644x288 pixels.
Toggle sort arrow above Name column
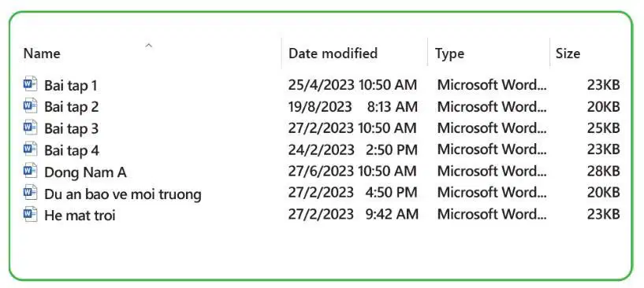coord(149,45)
